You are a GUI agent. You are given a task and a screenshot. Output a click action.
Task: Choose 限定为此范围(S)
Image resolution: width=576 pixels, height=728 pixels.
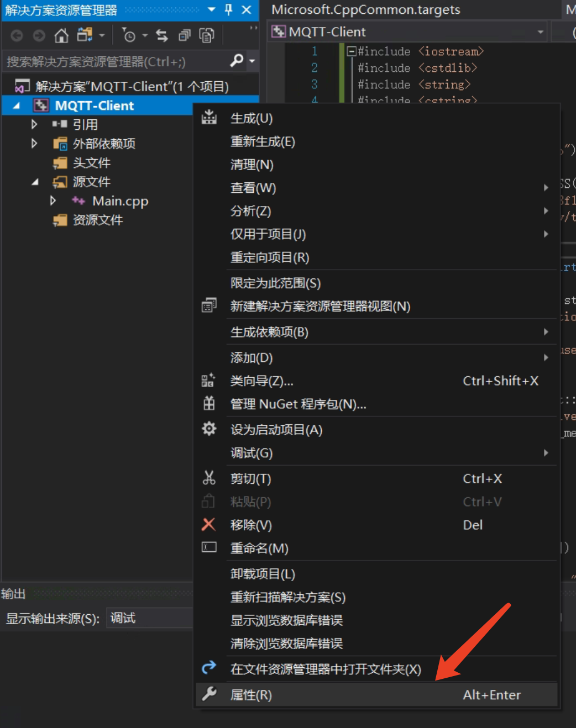pyautogui.click(x=376, y=283)
